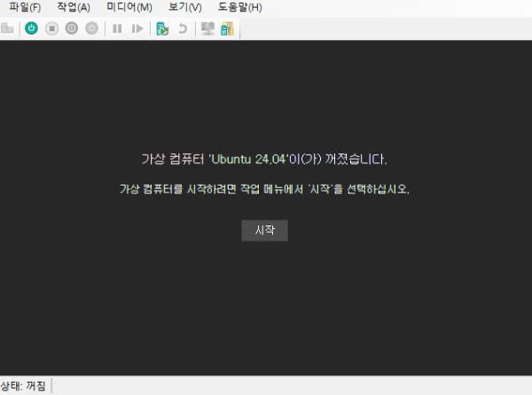Click the Turn Off stop icon
This screenshot has height=395, width=532.
coord(51,28)
